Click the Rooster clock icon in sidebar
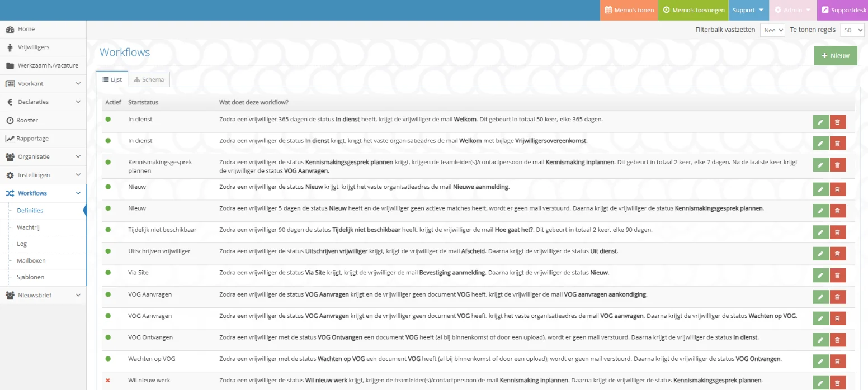The image size is (868, 390). [x=10, y=120]
